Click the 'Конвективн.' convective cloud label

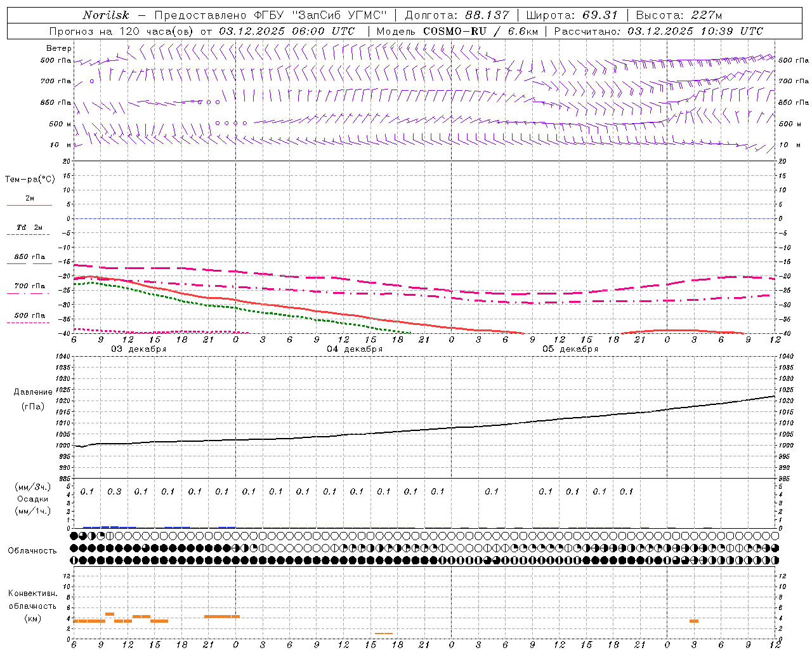(x=32, y=594)
